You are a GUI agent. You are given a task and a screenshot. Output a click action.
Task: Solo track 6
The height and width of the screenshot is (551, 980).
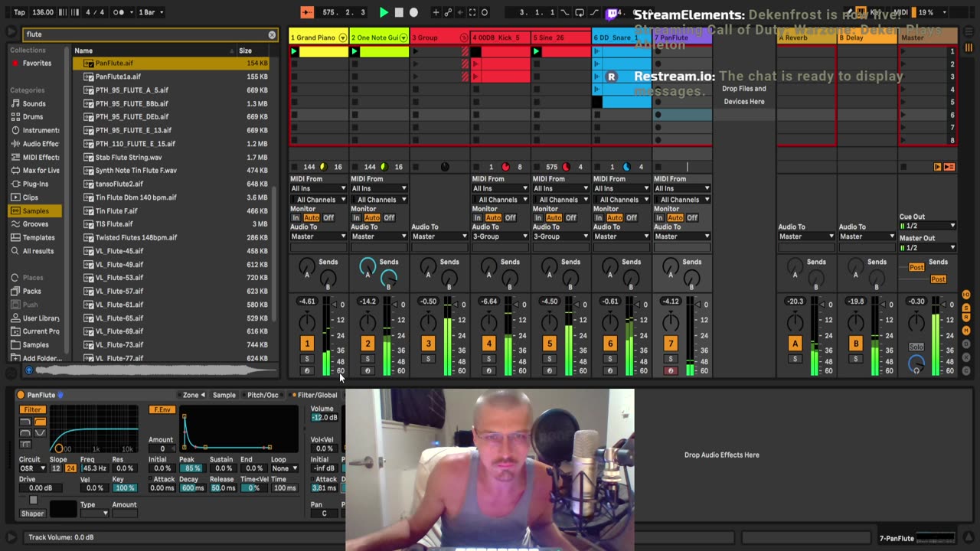(610, 359)
